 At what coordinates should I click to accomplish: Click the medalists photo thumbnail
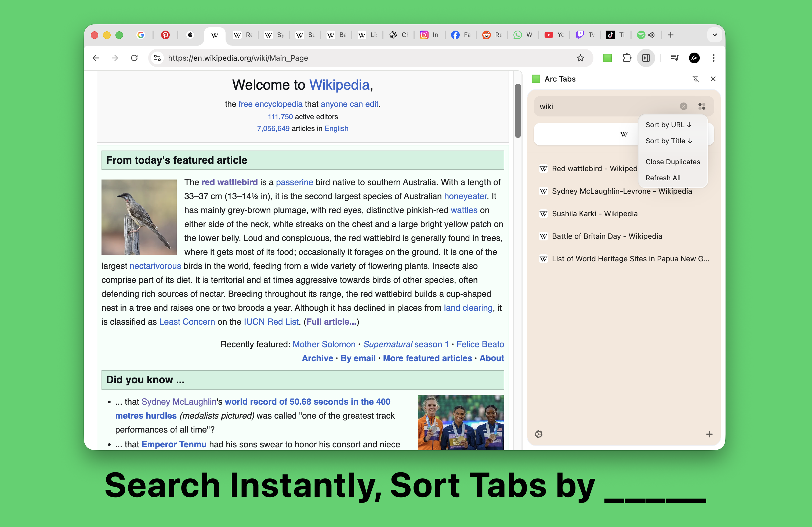point(461,422)
